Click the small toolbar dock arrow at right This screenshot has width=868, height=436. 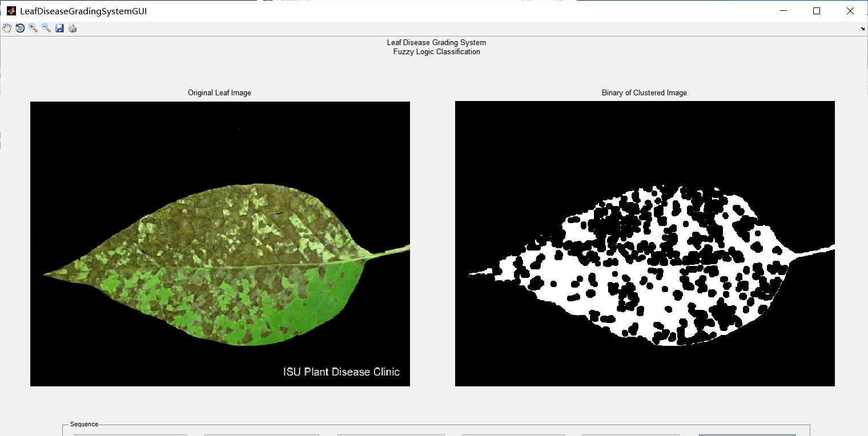(x=862, y=28)
